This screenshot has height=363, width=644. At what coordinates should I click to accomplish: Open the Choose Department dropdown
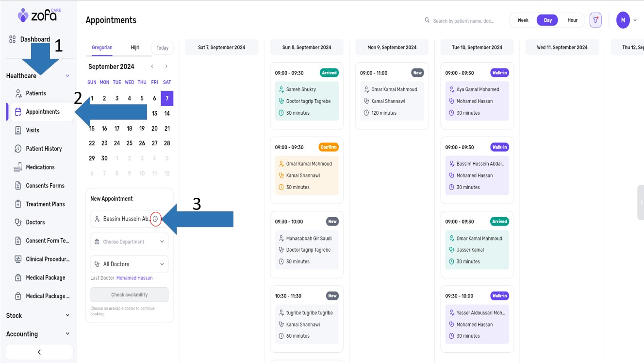click(x=130, y=242)
